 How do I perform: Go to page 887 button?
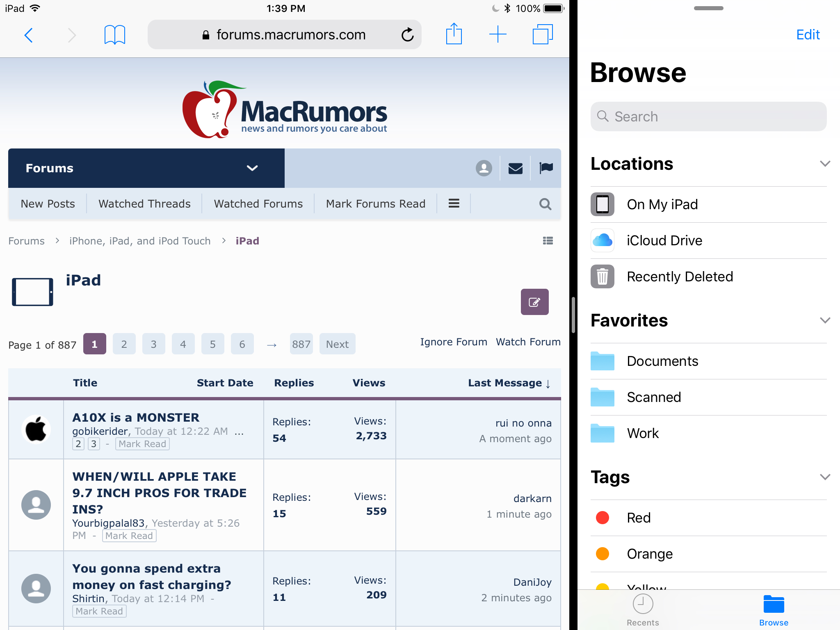click(x=301, y=344)
